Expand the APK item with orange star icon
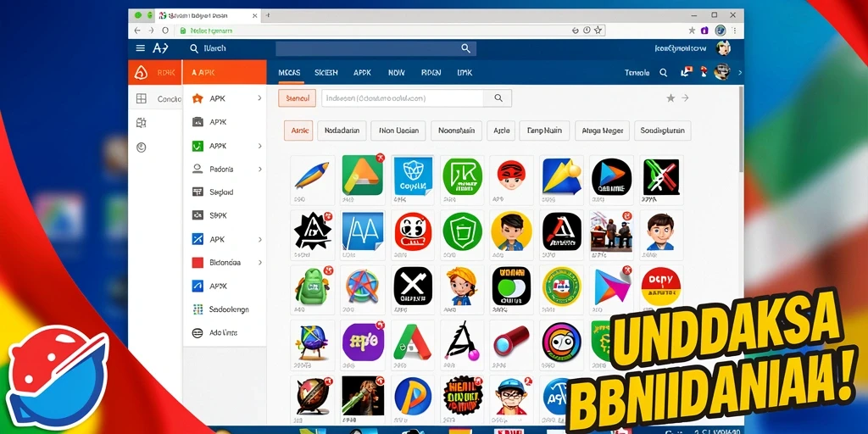The width and height of the screenshot is (868, 434). tap(259, 98)
